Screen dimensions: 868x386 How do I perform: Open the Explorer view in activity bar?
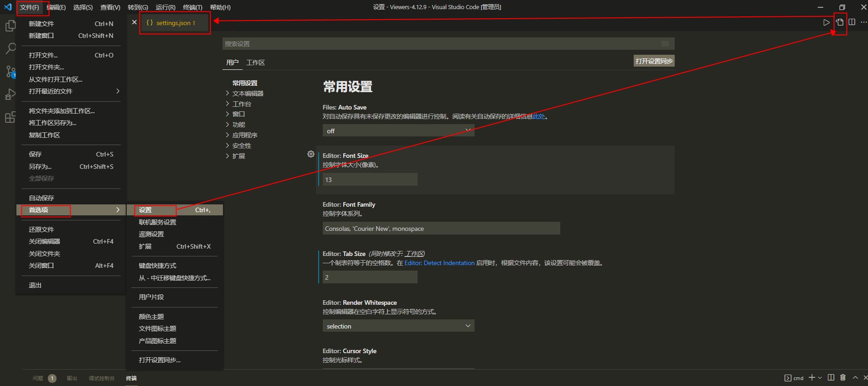click(x=10, y=26)
